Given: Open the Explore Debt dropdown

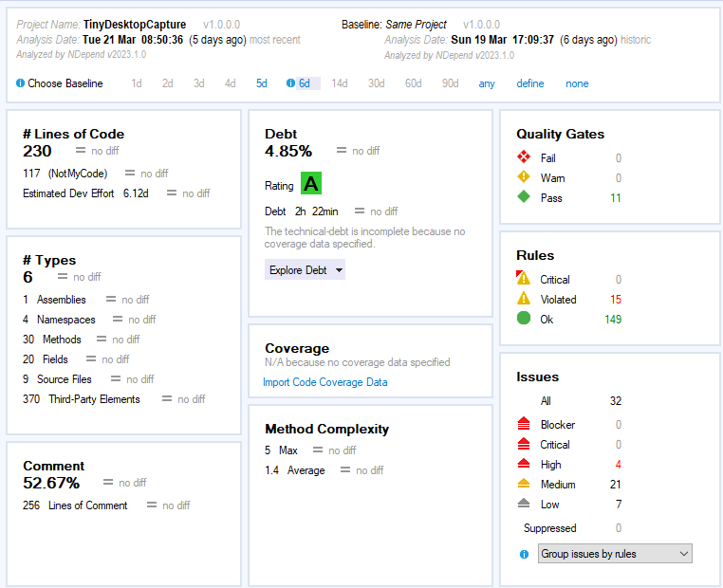Looking at the screenshot, I should [x=305, y=270].
